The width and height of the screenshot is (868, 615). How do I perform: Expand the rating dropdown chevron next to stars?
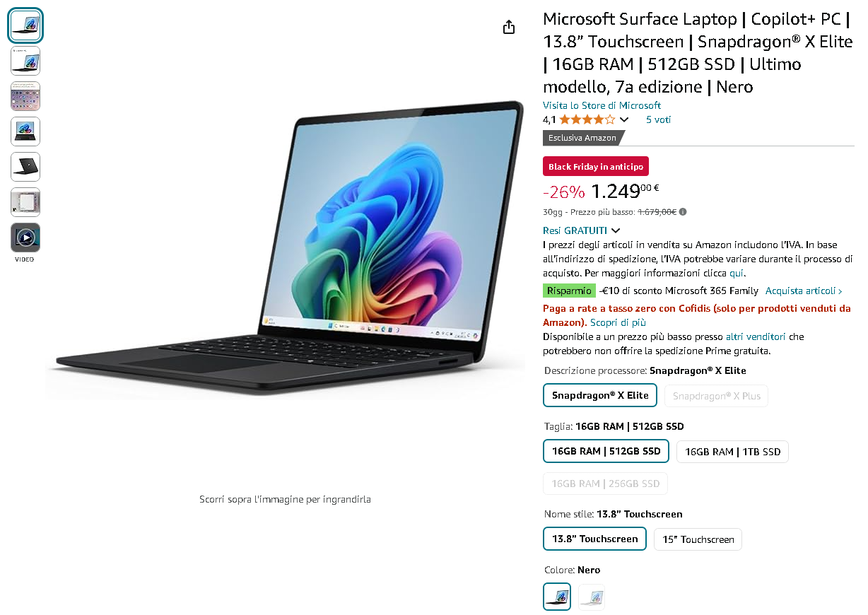tap(623, 120)
